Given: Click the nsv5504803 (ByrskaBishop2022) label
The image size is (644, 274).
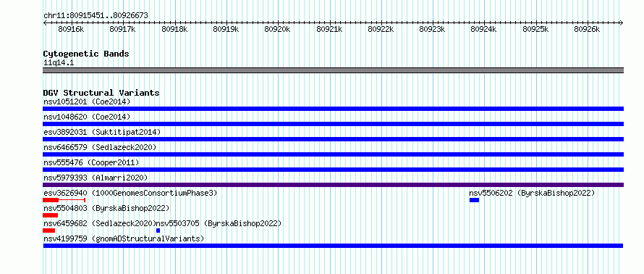Looking at the screenshot, I should click(106, 208).
